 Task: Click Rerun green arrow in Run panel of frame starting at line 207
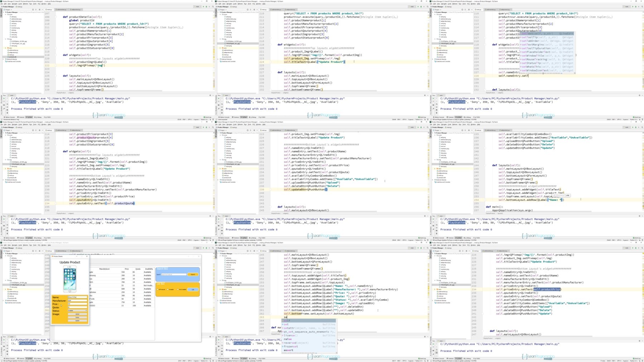(x=4, y=98)
